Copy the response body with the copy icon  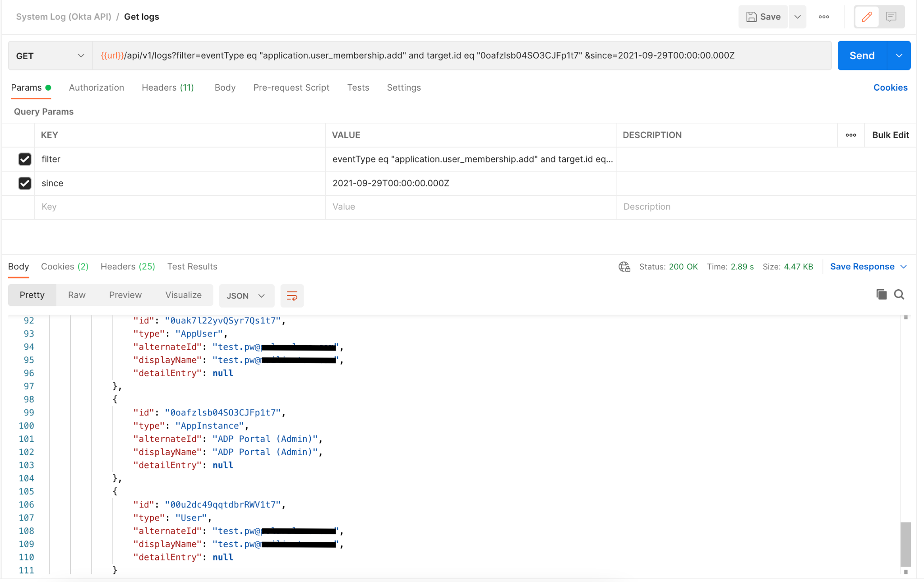pos(881,295)
